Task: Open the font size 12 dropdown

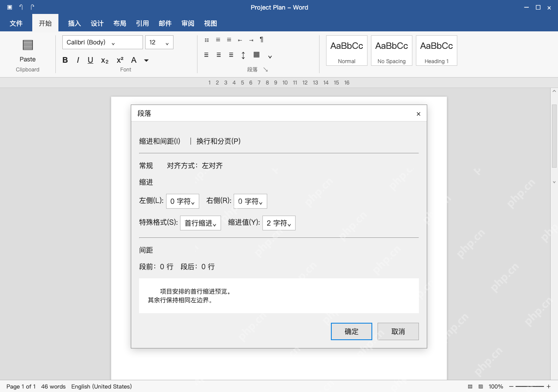Action: [x=159, y=42]
